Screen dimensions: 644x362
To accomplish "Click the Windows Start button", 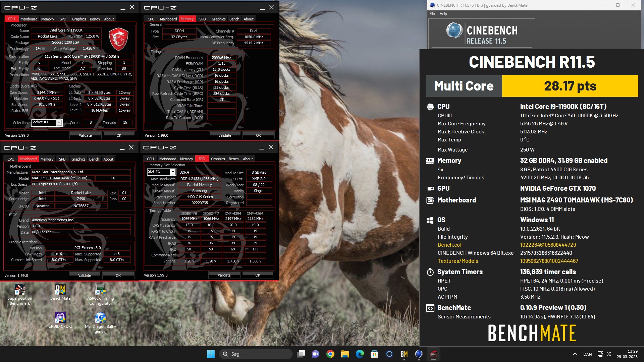I will point(211,354).
